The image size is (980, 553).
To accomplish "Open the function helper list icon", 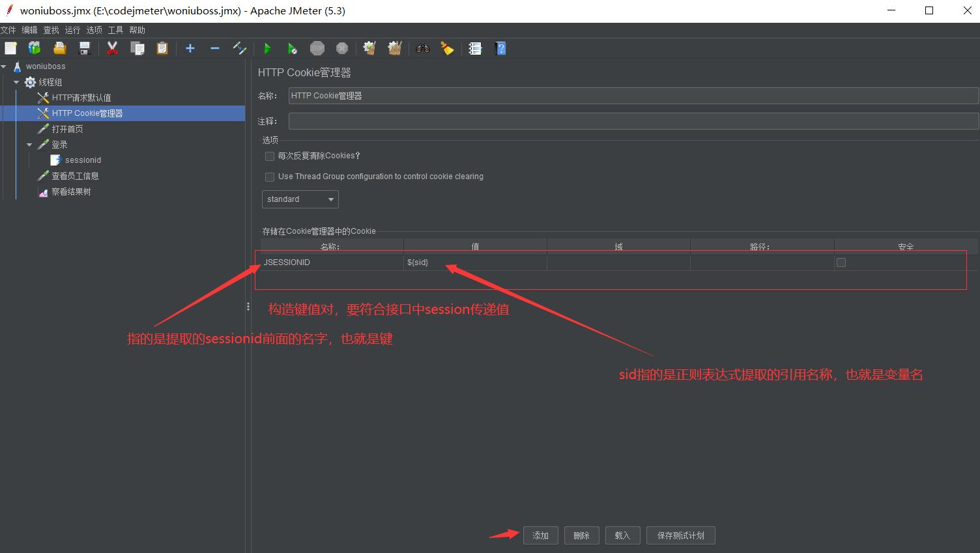I will [x=476, y=48].
